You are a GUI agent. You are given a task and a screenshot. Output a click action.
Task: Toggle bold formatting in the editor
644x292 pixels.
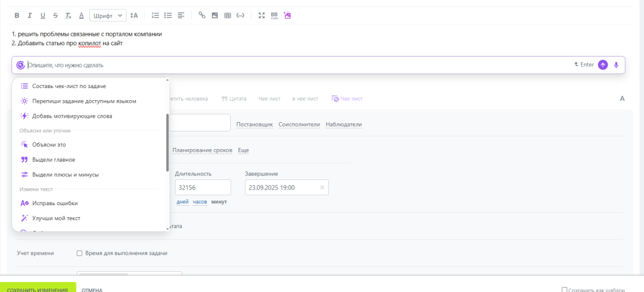[x=16, y=15]
